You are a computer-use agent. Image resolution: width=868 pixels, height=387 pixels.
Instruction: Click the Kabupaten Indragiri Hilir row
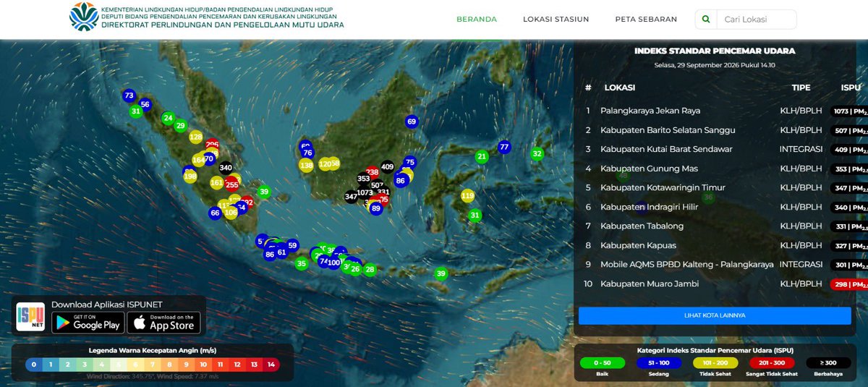click(x=723, y=207)
